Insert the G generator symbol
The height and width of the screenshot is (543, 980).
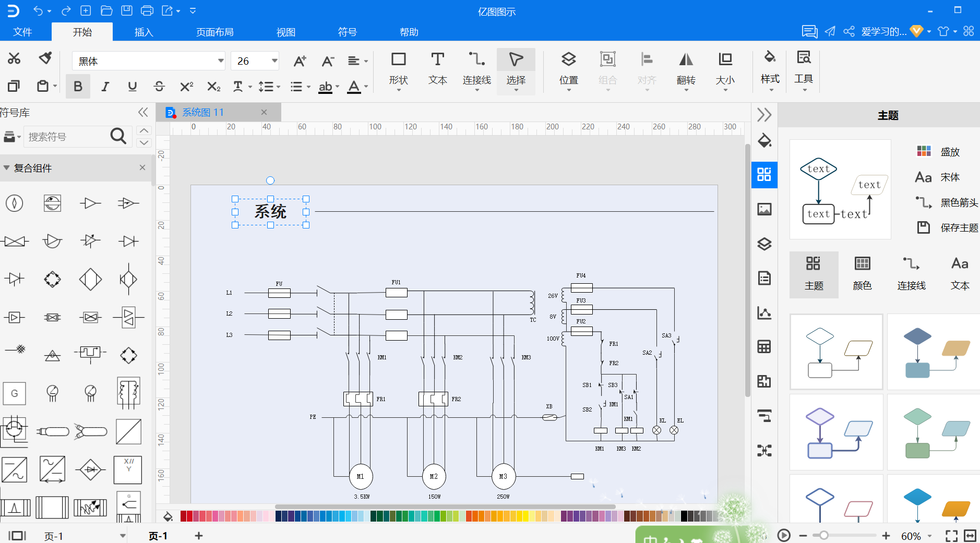14,393
